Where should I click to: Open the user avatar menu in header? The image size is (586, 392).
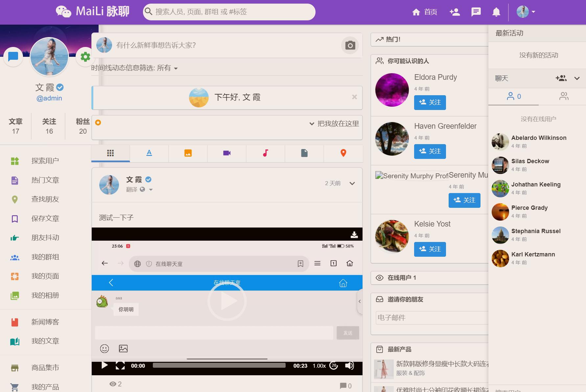[x=526, y=12]
